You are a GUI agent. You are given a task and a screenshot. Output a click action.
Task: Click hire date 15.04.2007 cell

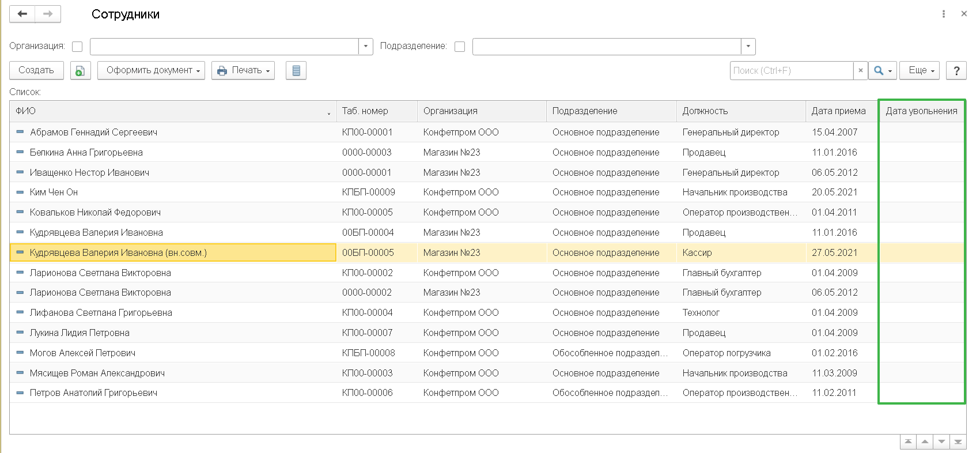(842, 132)
